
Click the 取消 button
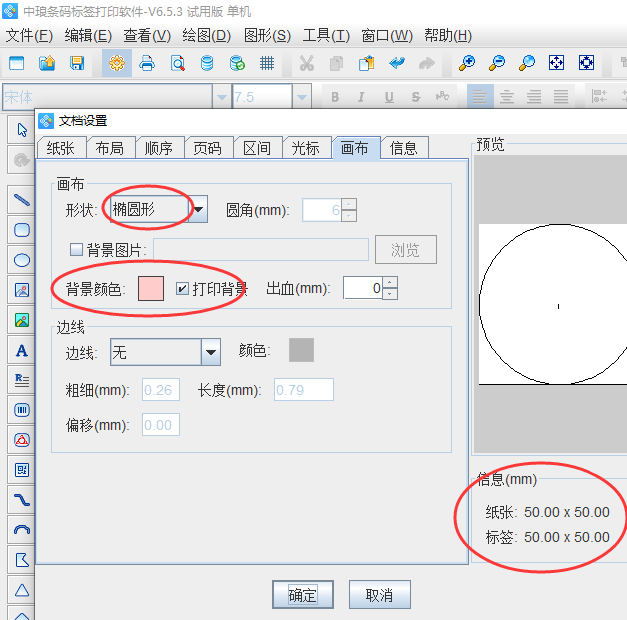coord(379,595)
